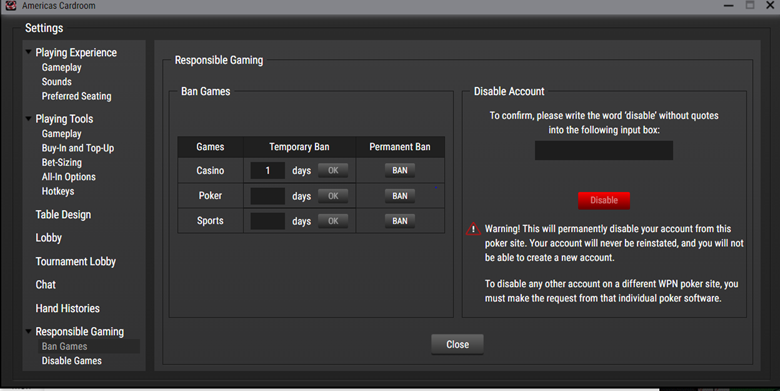Open Disable Games in sidebar

(x=72, y=361)
